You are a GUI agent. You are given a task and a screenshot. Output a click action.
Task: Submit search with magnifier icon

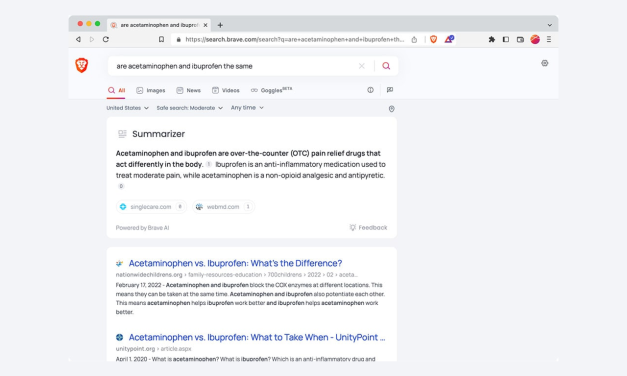click(386, 66)
